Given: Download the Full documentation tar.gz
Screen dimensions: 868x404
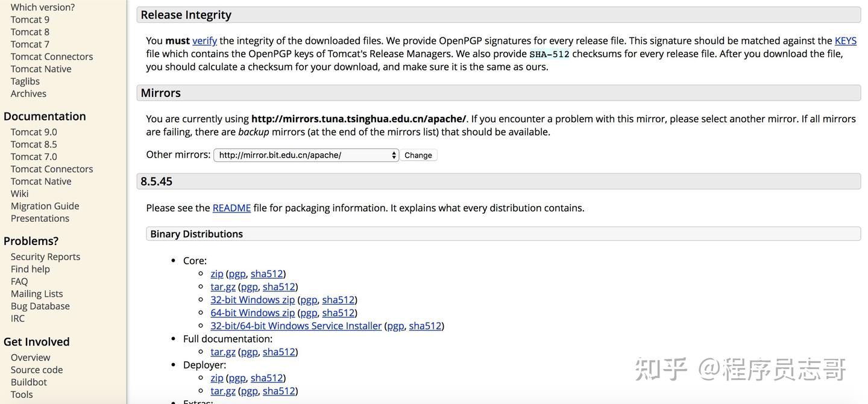Looking at the screenshot, I should (223, 352).
